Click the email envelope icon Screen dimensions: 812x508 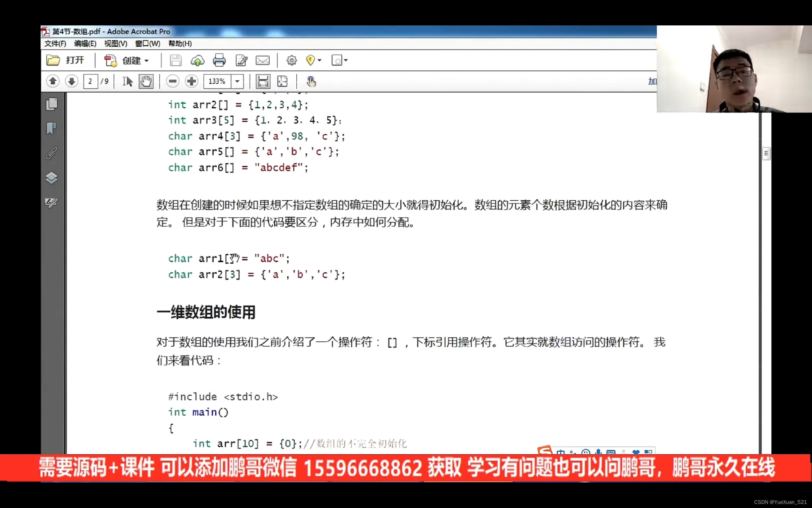pos(262,60)
